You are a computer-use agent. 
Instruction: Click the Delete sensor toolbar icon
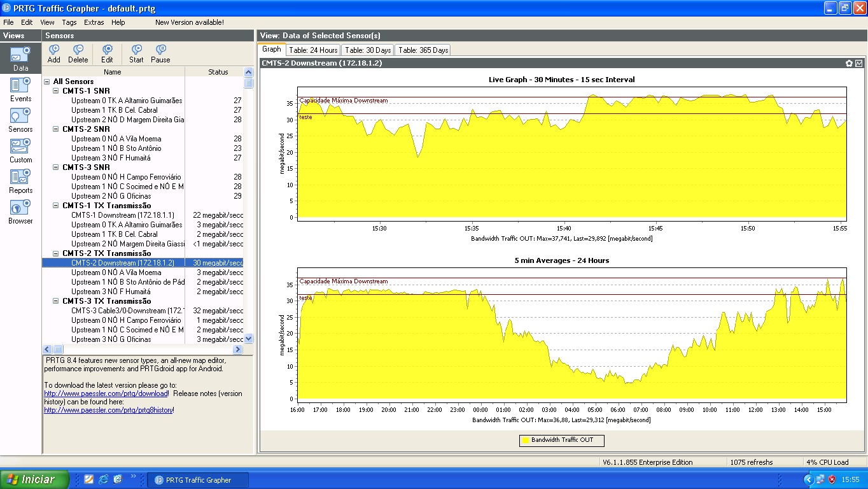(78, 53)
